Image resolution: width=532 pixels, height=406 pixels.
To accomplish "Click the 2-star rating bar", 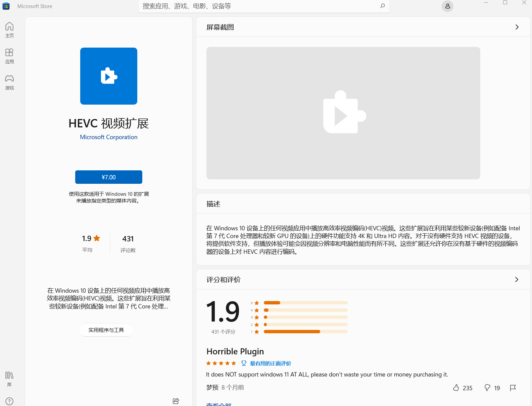I will point(306,325).
